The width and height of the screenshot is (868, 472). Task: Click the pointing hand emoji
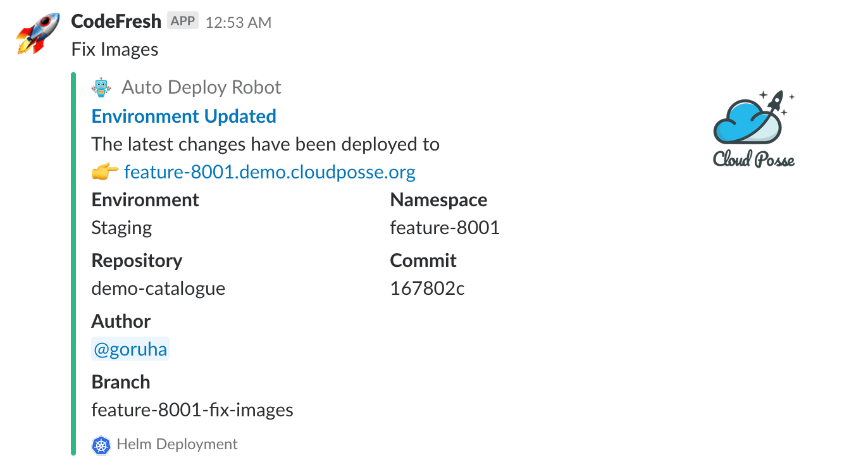(x=105, y=172)
